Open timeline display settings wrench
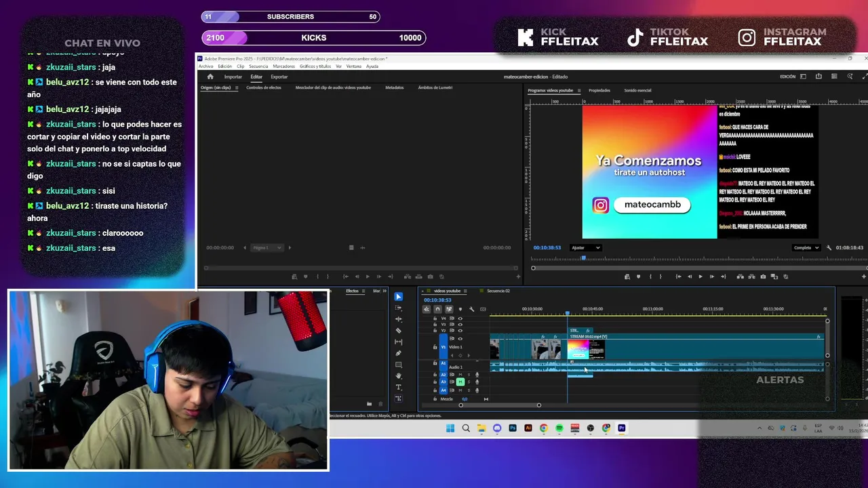868x488 pixels. (x=471, y=309)
